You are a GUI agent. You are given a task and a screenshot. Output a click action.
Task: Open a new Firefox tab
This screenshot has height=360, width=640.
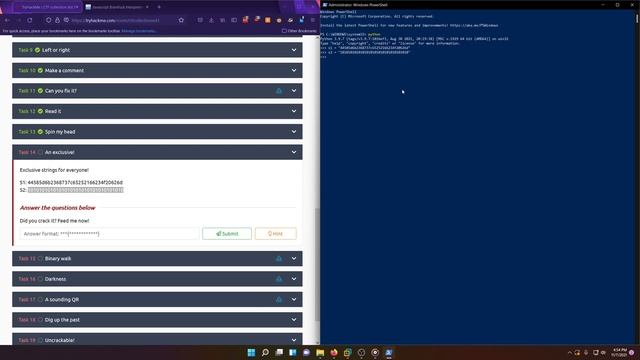pos(159,7)
